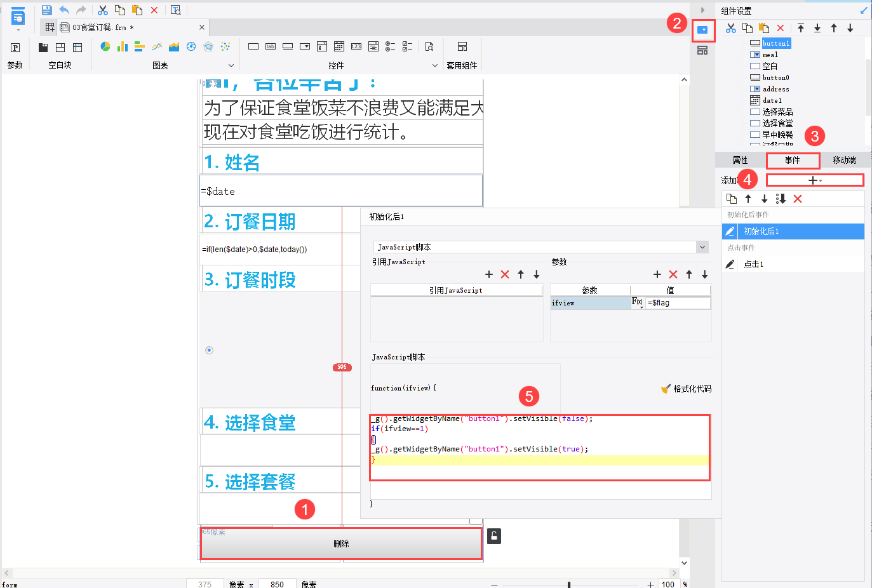Select meal in the component tree
Image resolution: width=872 pixels, height=588 pixels.
click(770, 55)
